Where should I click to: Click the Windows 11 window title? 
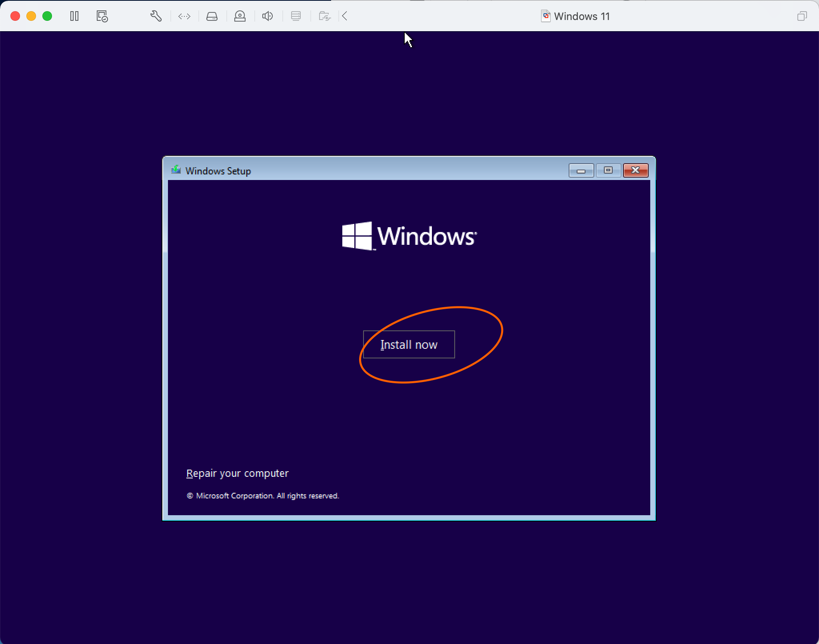click(x=581, y=16)
